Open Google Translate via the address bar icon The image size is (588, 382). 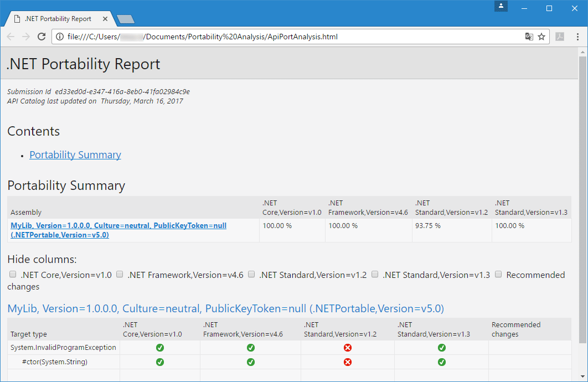(529, 36)
